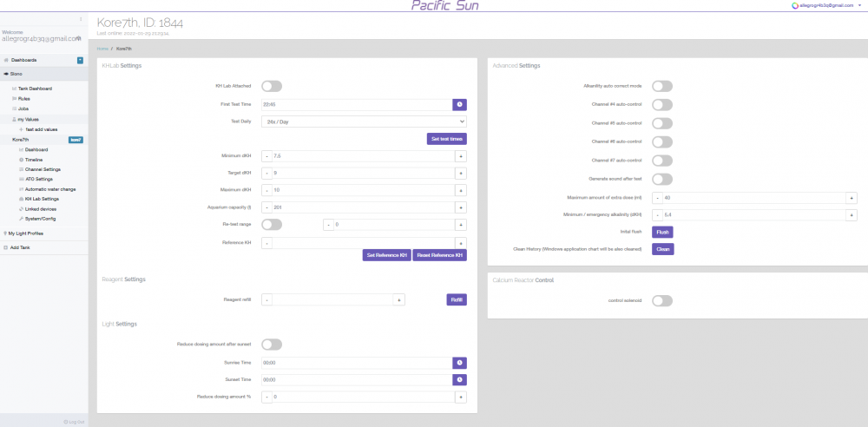Decrease Maximum amount of extra dose
This screenshot has height=427, width=868.
point(657,197)
